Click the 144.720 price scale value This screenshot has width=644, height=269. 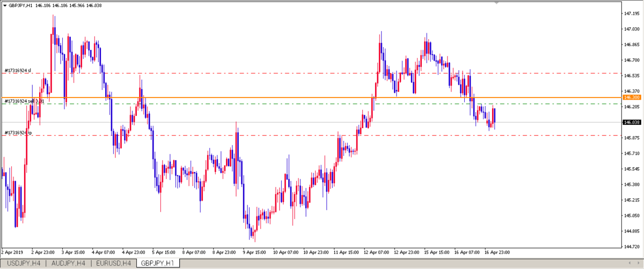pyautogui.click(x=631, y=247)
